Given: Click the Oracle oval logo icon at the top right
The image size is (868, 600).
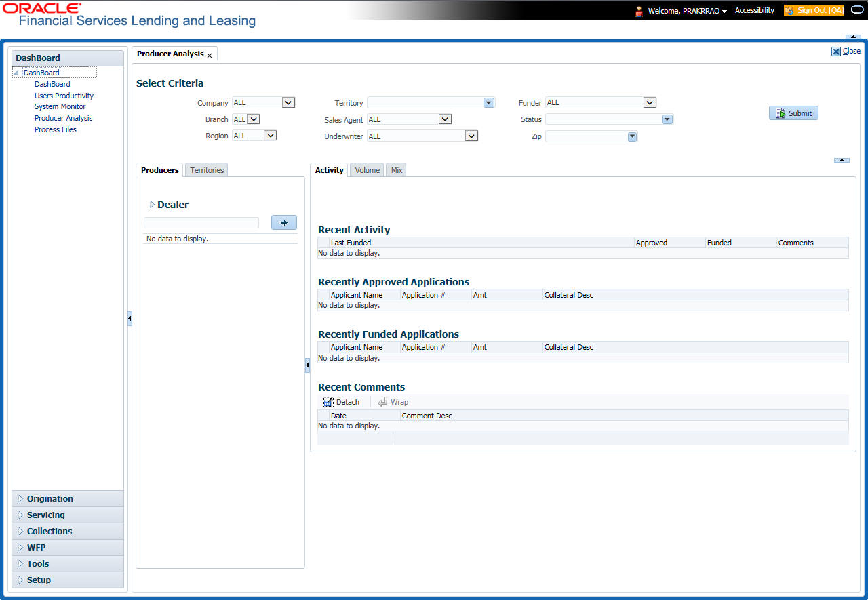Looking at the screenshot, I should tap(857, 10).
